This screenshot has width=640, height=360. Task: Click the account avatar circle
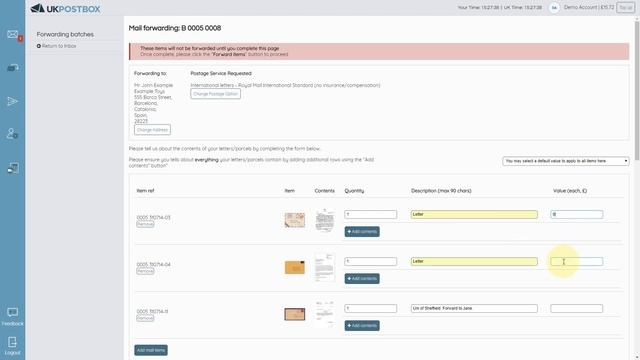[553, 8]
